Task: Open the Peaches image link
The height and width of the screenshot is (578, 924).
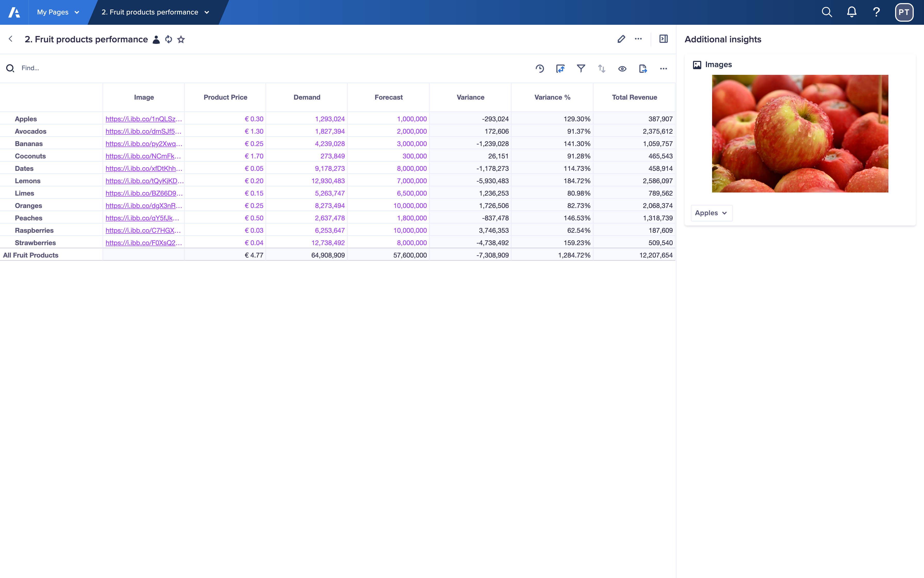Action: [142, 218]
